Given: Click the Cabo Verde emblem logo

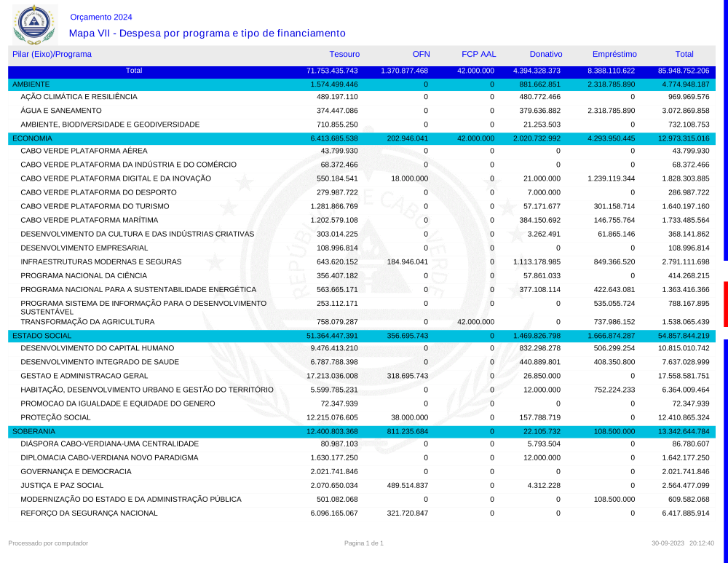Looking at the screenshot, I should pyautogui.click(x=34, y=24).
